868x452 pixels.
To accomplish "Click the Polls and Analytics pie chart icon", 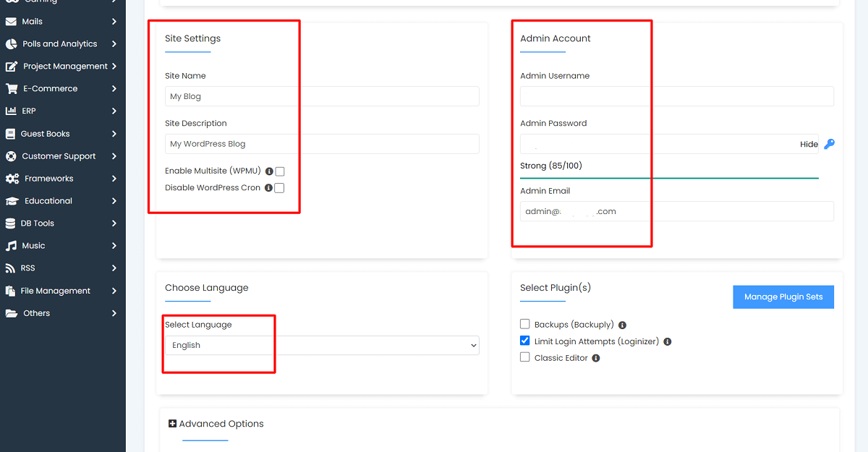I will [10, 43].
